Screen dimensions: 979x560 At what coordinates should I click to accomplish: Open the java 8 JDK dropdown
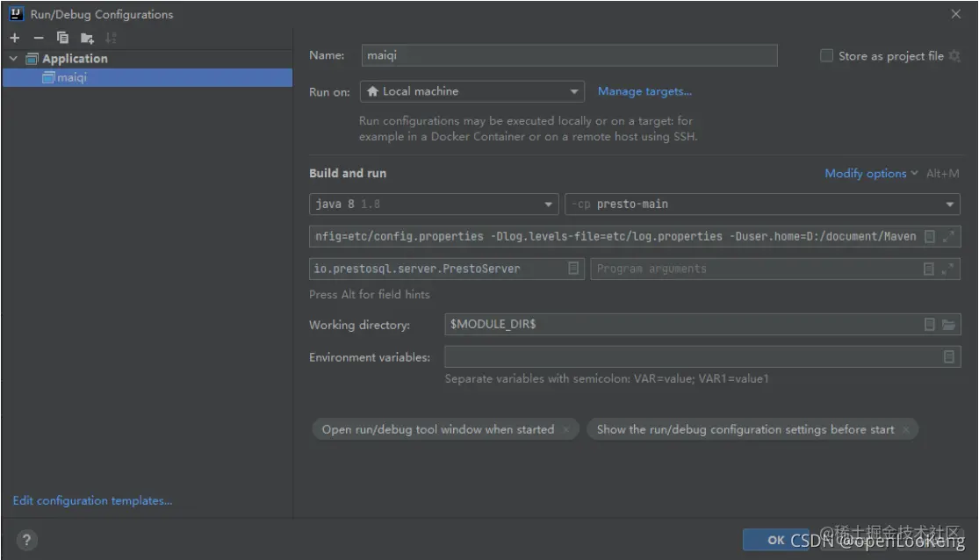pyautogui.click(x=434, y=205)
